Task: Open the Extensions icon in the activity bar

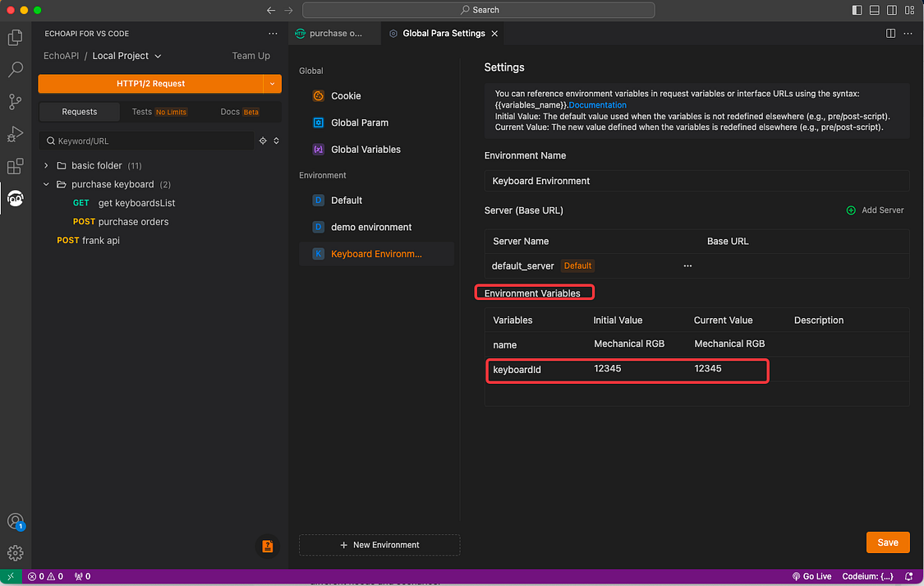Action: [x=16, y=165]
